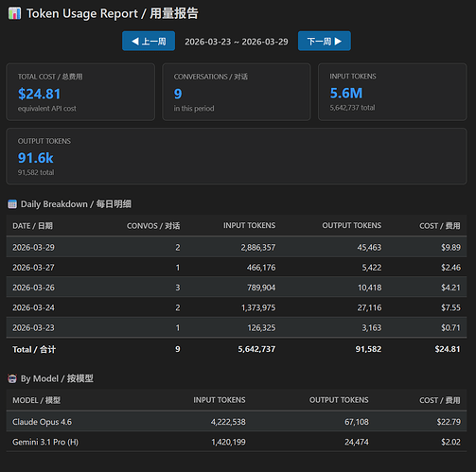The image size is (476, 472).
Task: Select the Gemini 3.1 Pro (H) model row
Action: coord(237,442)
